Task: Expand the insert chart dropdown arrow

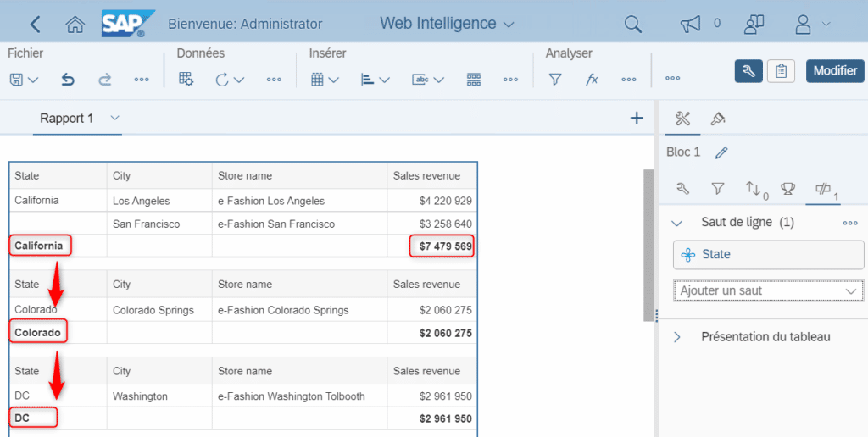Action: coord(384,80)
